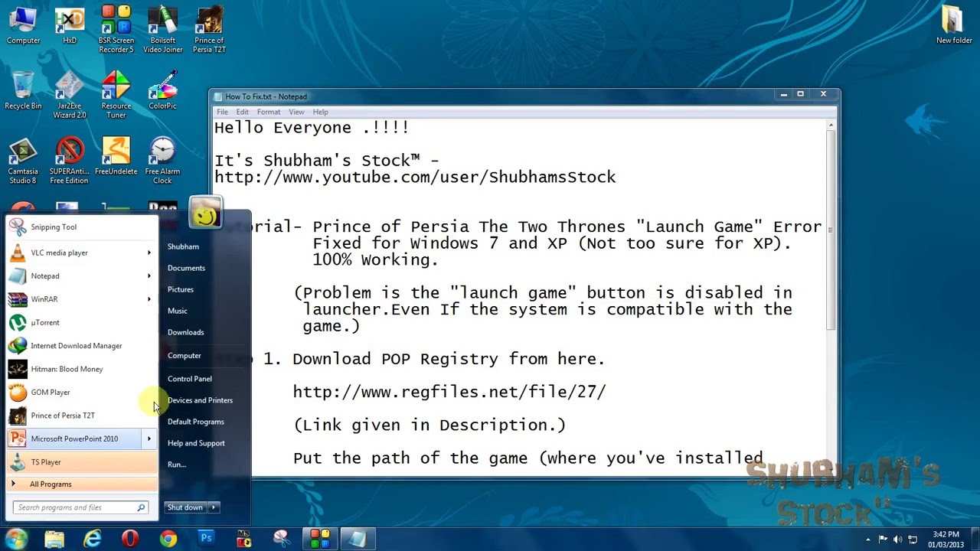980x551 pixels.
Task: Show hidden tray icons arrow
Action: pyautogui.click(x=869, y=540)
